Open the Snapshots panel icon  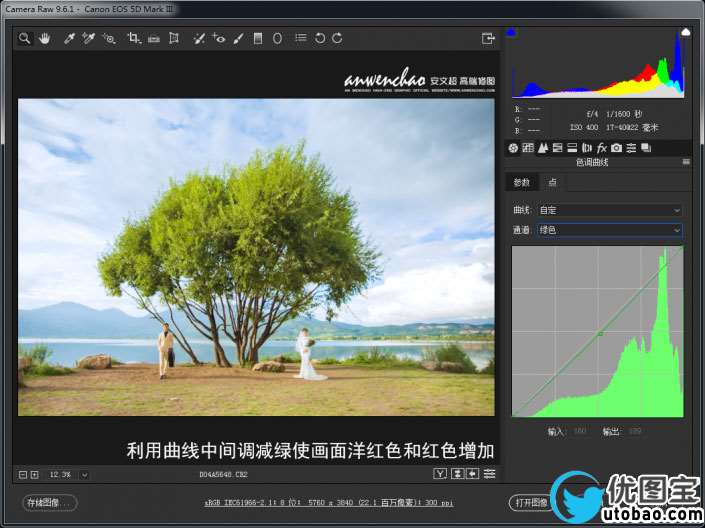point(646,148)
